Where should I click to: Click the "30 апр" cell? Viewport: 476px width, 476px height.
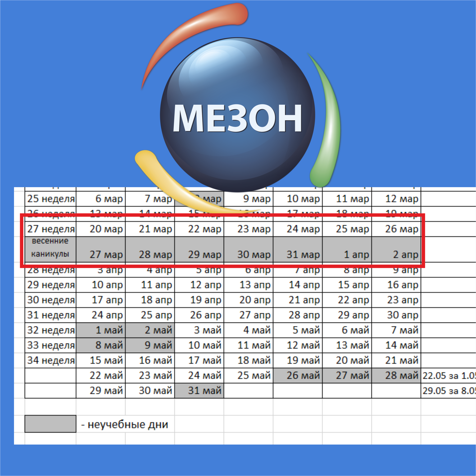pyautogui.click(x=396, y=315)
